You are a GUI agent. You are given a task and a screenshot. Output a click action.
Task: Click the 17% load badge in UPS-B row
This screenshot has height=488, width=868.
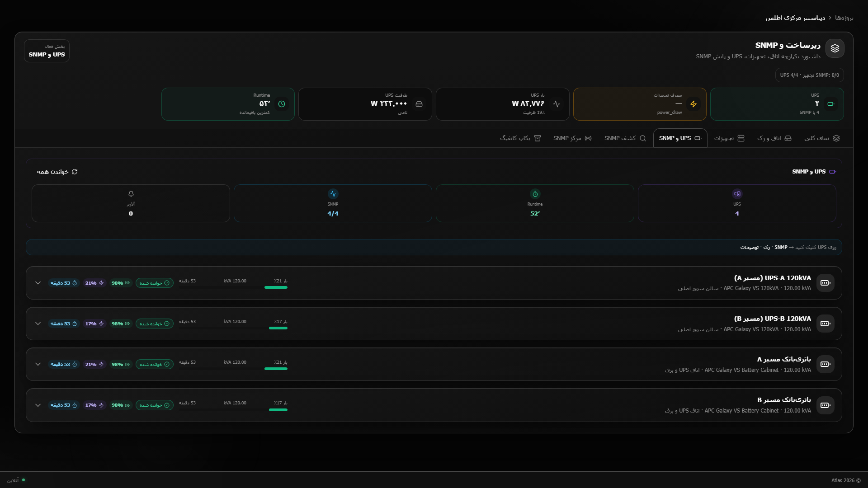[x=94, y=324]
